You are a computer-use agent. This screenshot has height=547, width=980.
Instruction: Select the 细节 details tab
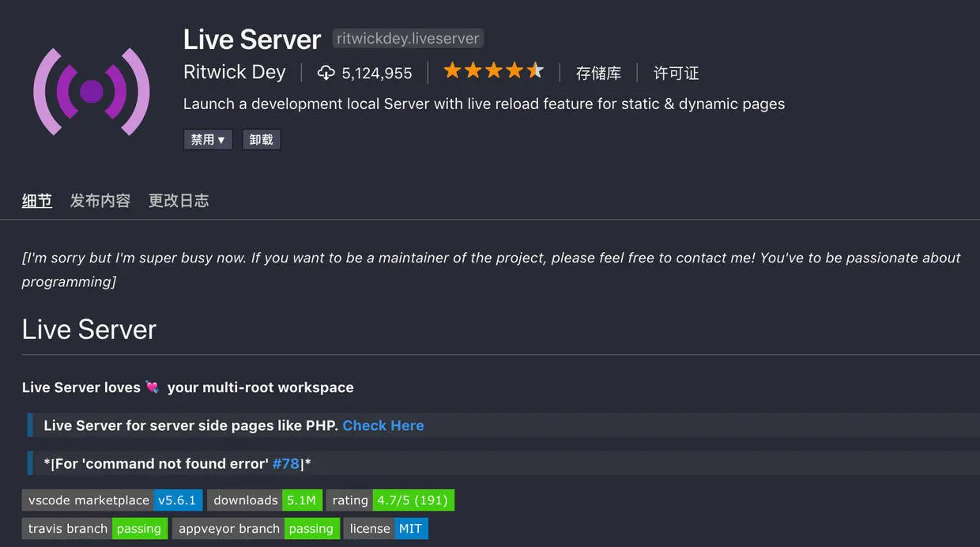click(37, 201)
